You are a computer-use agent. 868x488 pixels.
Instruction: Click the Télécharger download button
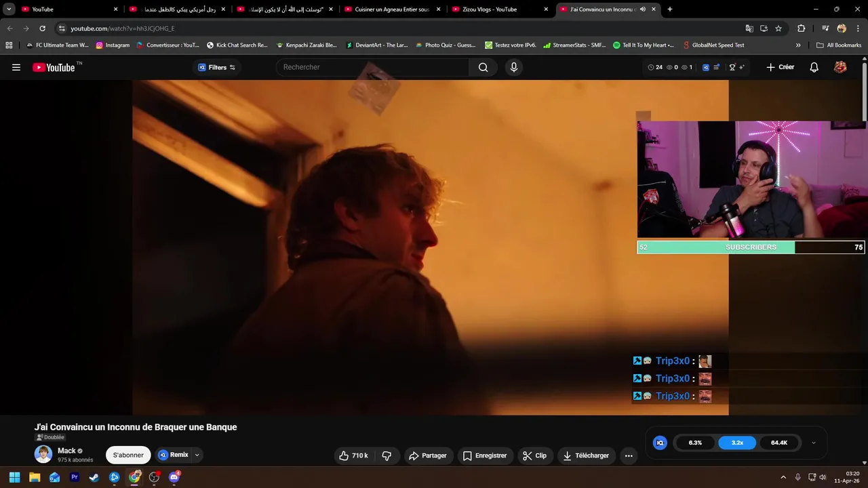tap(587, 455)
